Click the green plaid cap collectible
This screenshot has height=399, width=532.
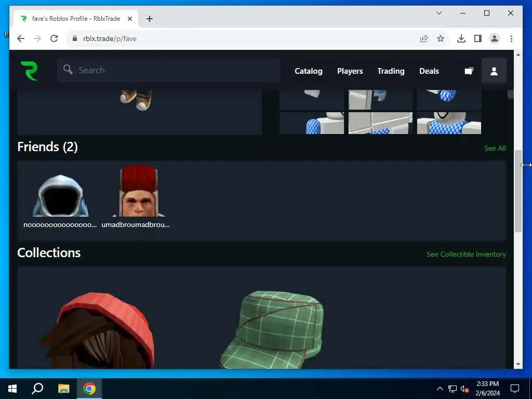[x=272, y=329]
